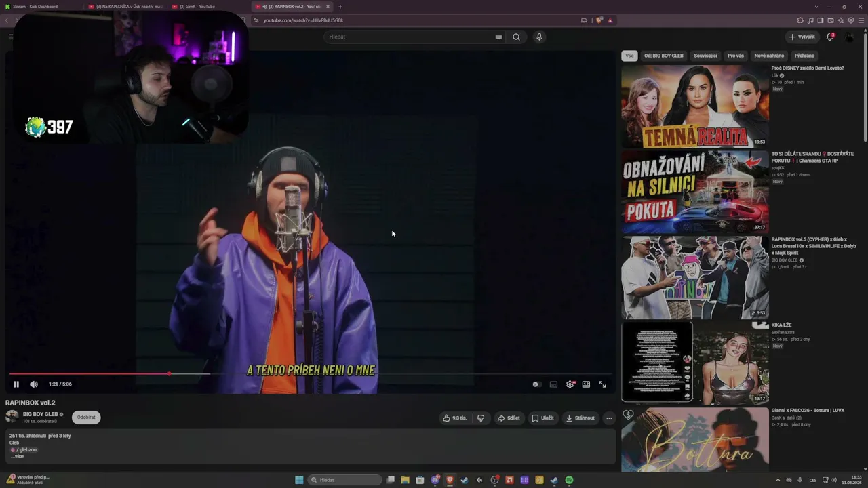Select the Od: BIG BOY GLEB chip
This screenshot has height=488, width=868.
[664, 56]
